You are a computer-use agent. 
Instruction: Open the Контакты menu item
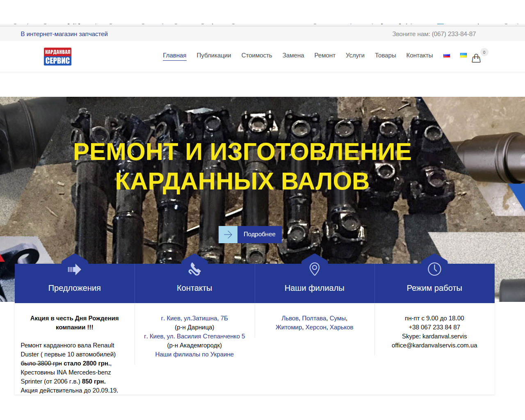pyautogui.click(x=420, y=55)
